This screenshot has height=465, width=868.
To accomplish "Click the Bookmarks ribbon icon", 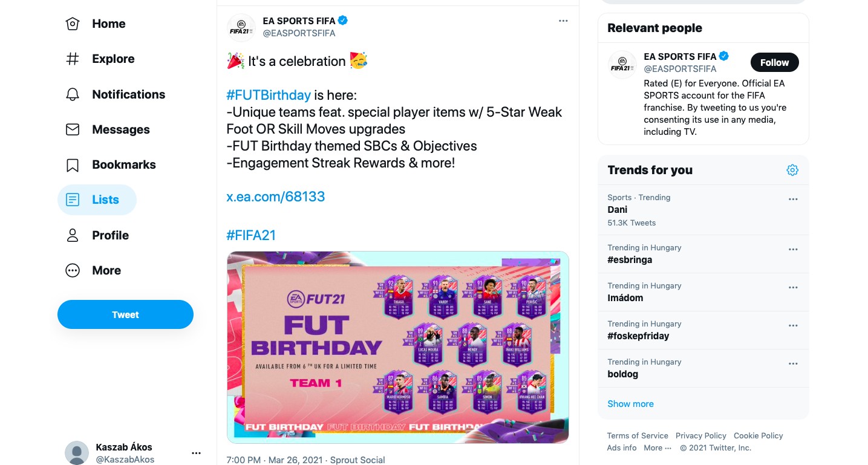I will (73, 164).
